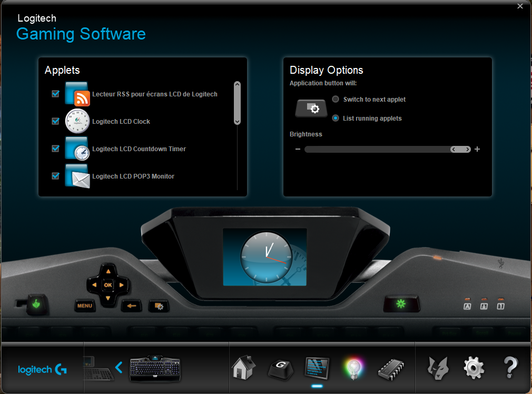Click the keyboard MENU button
This screenshot has height=394, width=532.
coord(85,306)
